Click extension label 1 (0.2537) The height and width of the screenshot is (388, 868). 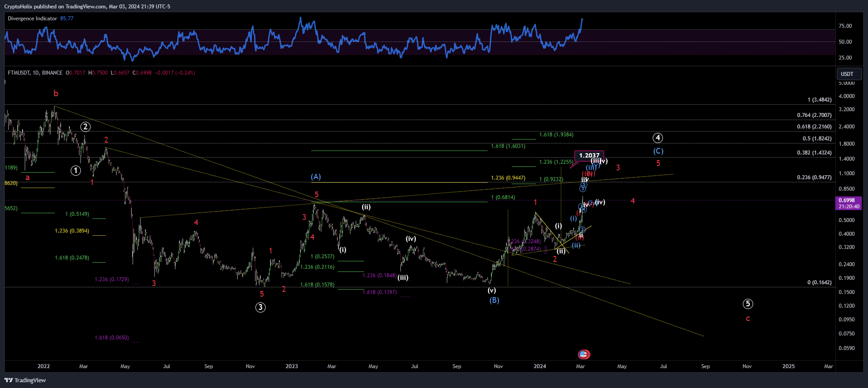click(x=322, y=256)
